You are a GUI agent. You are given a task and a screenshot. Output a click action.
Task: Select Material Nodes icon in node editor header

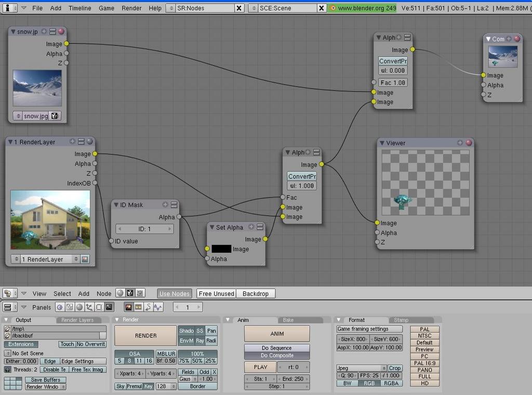pos(120,293)
